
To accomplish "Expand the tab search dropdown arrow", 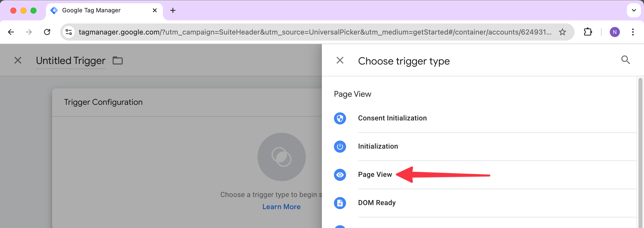I will coord(634,10).
